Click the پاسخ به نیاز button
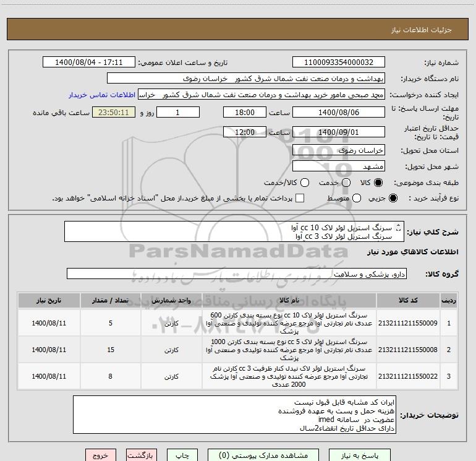Image resolution: width=476 pixels, height=461 pixels. click(359, 455)
